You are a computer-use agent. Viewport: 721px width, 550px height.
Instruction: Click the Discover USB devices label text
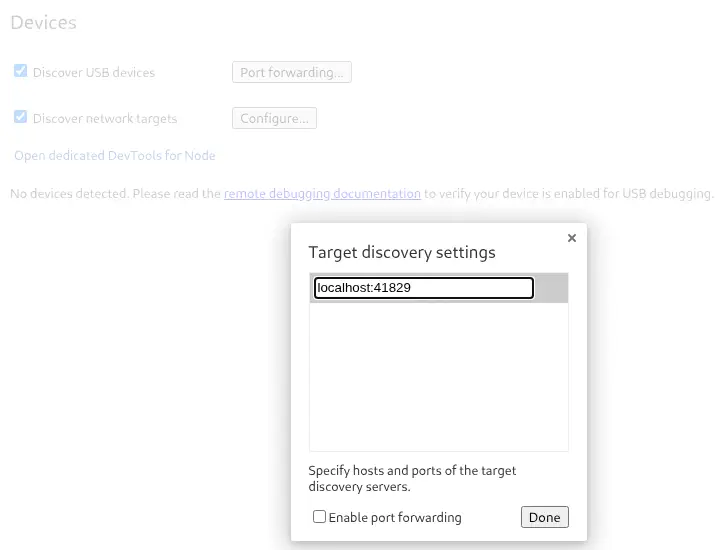(x=94, y=73)
